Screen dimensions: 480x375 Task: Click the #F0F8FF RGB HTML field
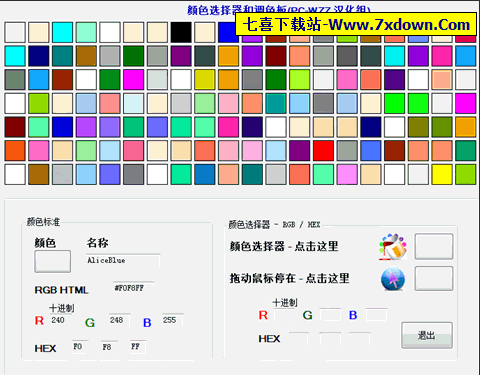133,288
